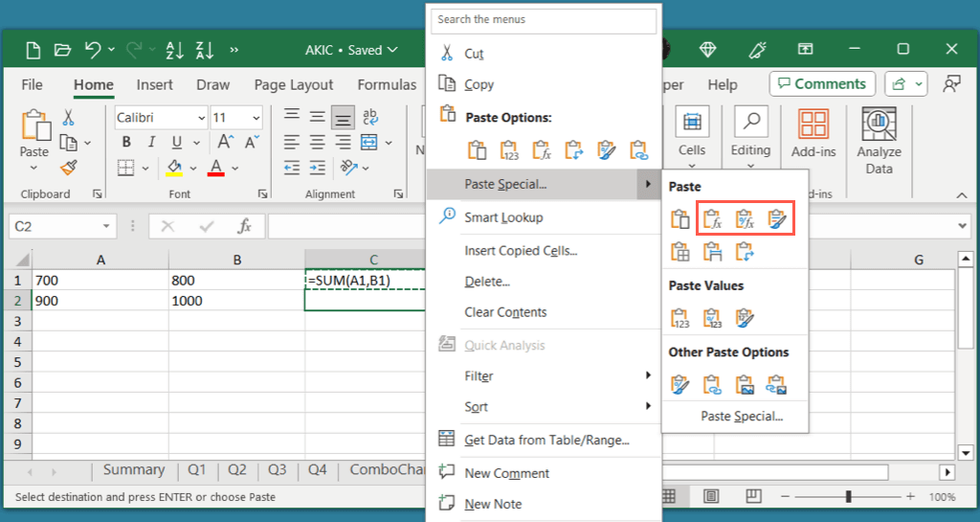Choose Paste Linked Picture icon

(x=776, y=385)
